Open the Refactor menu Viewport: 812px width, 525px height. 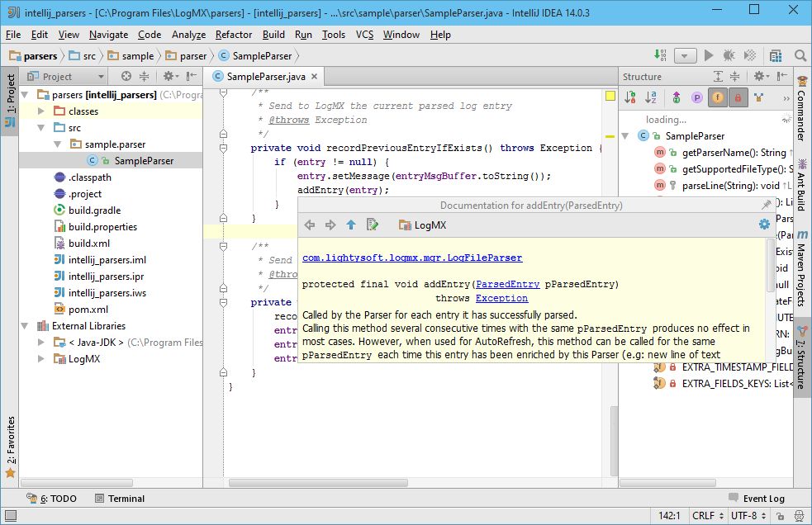[234, 34]
